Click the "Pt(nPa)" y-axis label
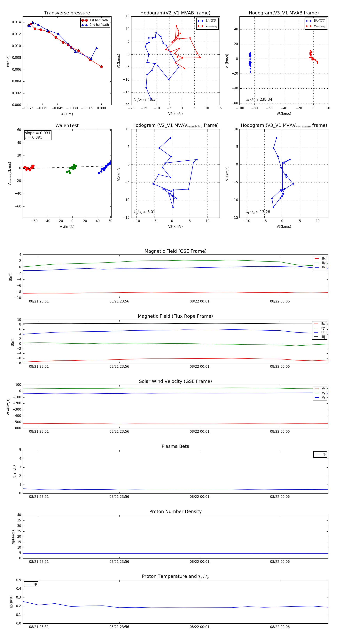 coord(8,61)
